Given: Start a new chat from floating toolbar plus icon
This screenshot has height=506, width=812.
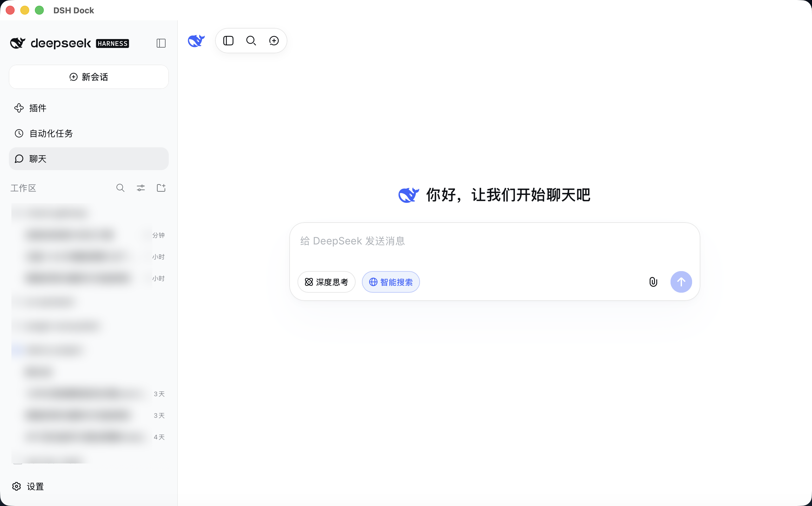Looking at the screenshot, I should click(274, 41).
